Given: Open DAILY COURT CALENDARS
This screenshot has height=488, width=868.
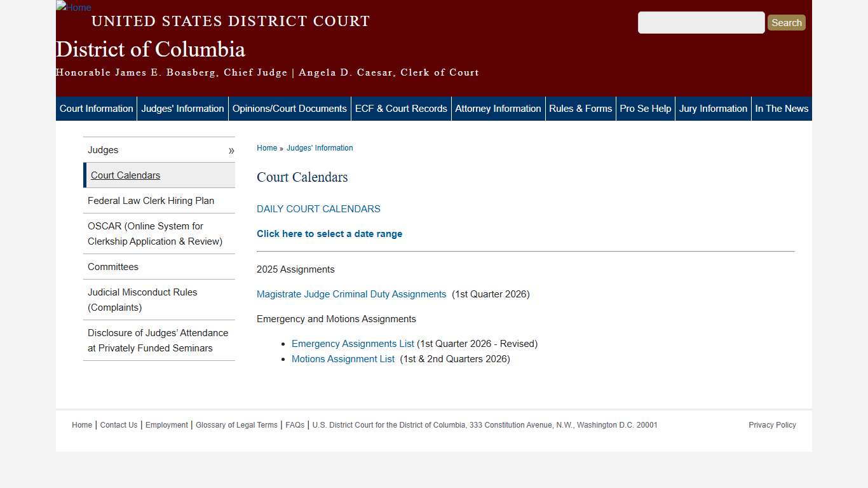Looking at the screenshot, I should (x=318, y=208).
